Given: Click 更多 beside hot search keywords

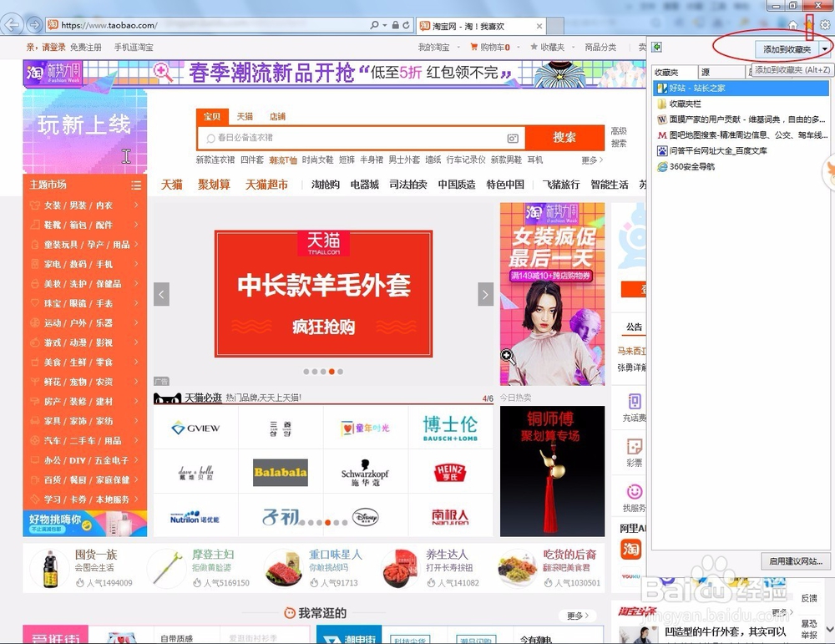Looking at the screenshot, I should [592, 160].
